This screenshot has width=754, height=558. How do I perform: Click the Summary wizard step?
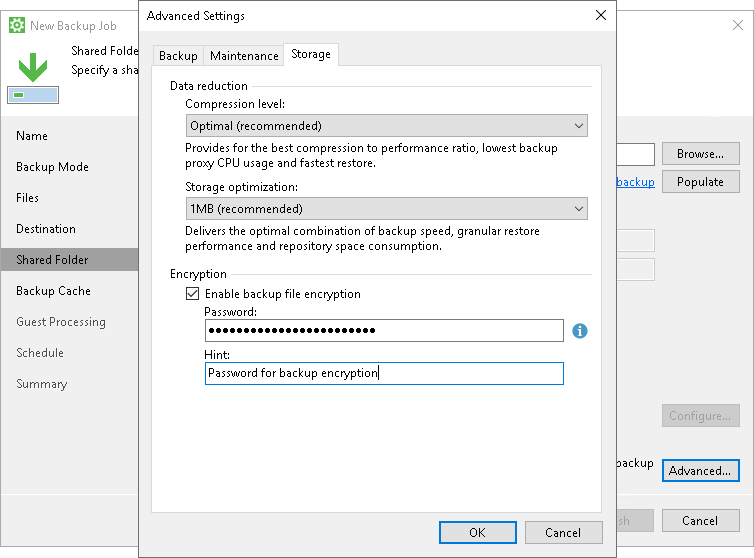[42, 384]
